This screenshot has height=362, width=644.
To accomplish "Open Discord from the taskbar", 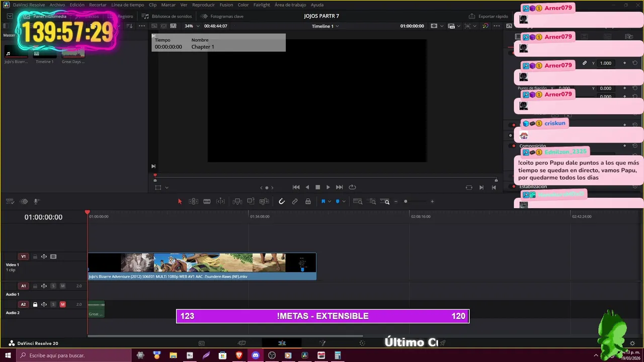I will pos(255,355).
